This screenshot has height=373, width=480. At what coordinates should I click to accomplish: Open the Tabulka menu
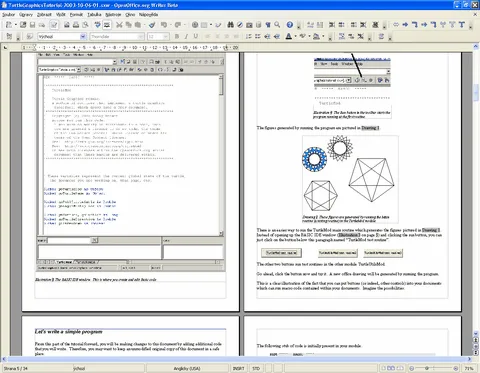click(x=94, y=14)
